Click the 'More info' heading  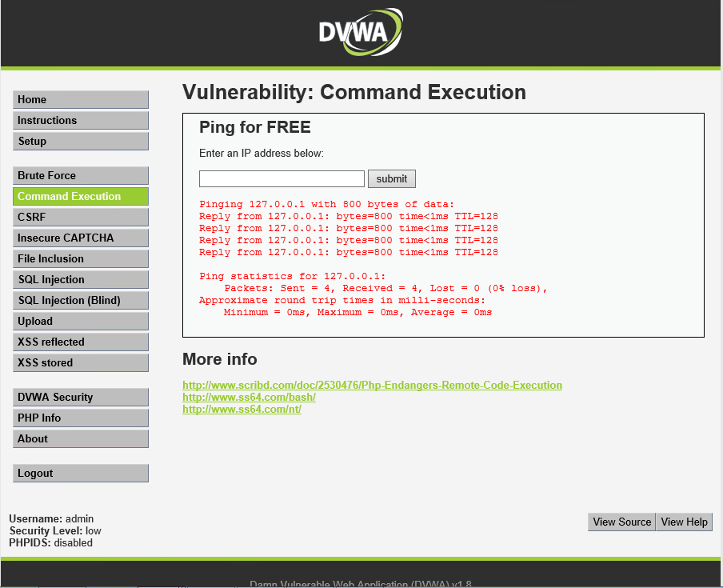point(219,359)
